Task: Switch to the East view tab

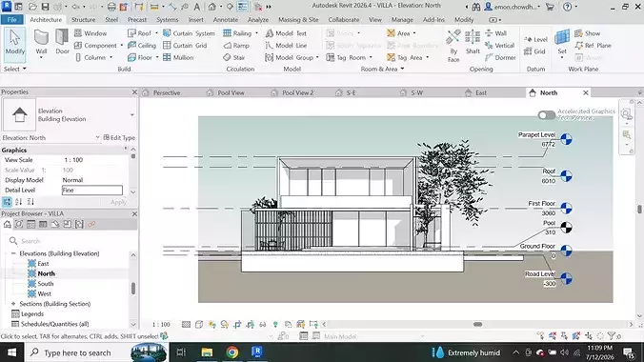Action: point(481,92)
